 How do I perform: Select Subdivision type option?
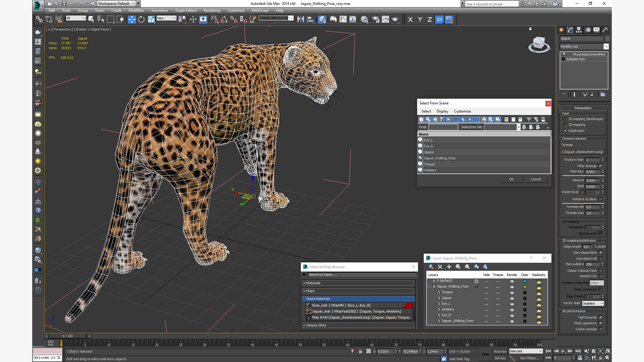(x=565, y=131)
